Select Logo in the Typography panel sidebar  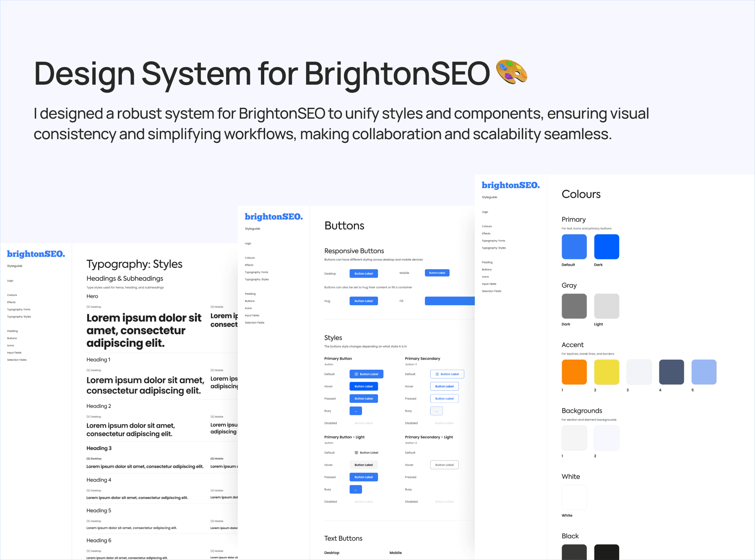(x=10, y=281)
